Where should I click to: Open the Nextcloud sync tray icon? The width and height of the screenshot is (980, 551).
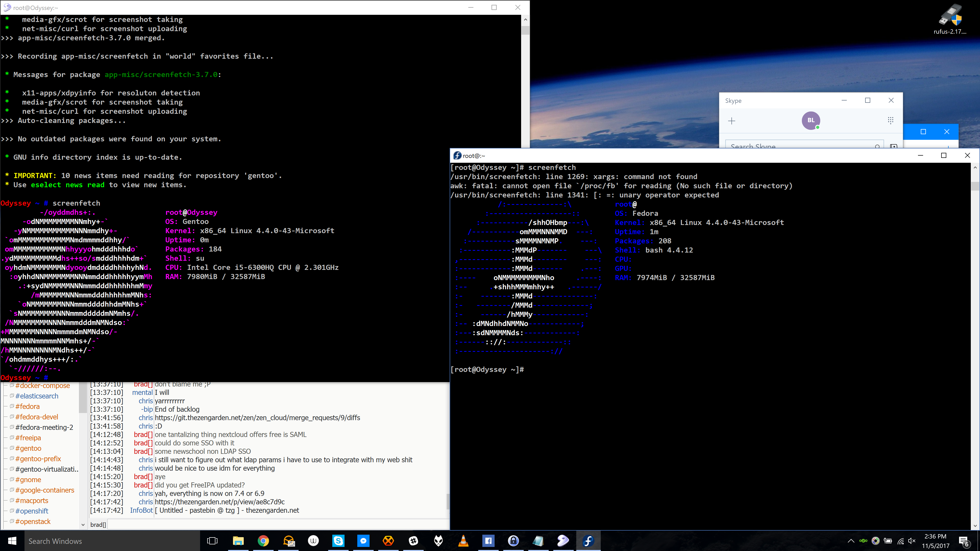coord(864,541)
